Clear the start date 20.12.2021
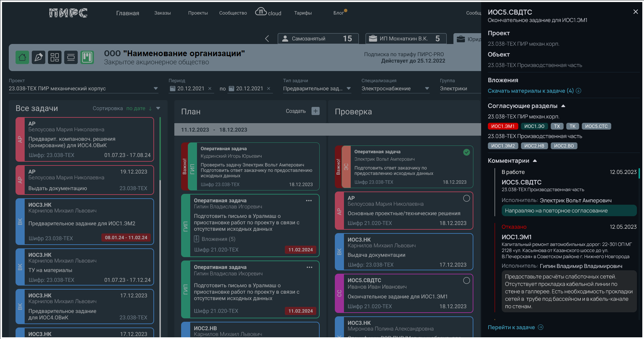The width and height of the screenshot is (644, 339). tap(210, 89)
